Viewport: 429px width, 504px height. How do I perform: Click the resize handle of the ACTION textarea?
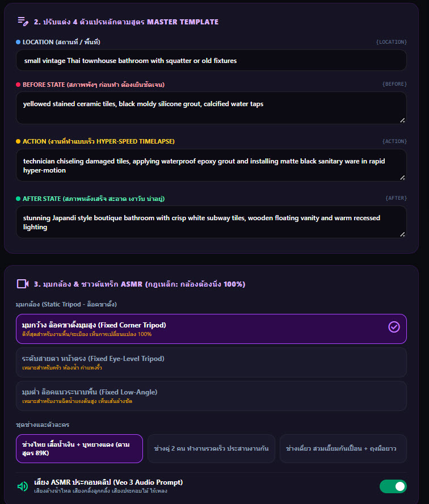point(402,178)
